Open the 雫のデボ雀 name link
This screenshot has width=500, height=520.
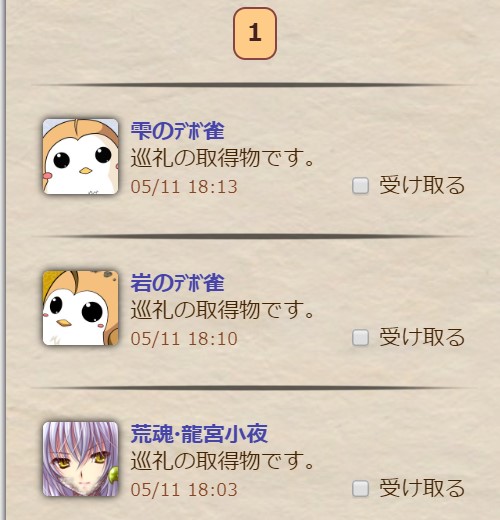(x=177, y=131)
